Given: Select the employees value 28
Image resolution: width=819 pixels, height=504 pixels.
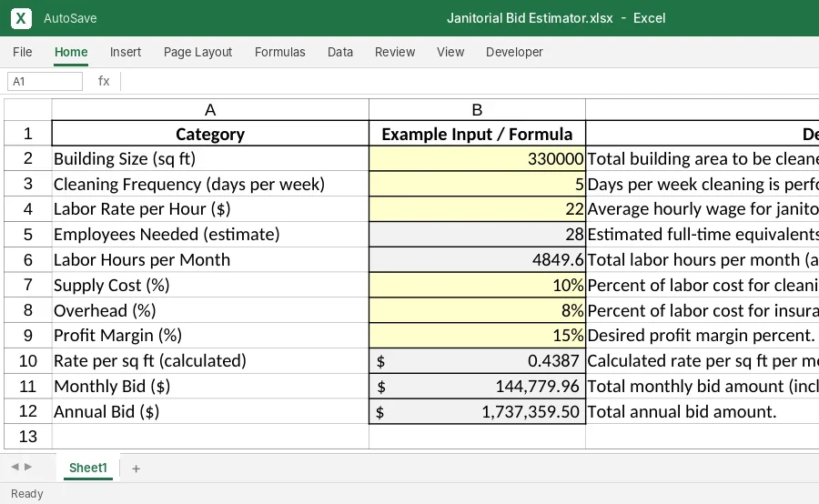Looking at the screenshot, I should click(477, 235).
